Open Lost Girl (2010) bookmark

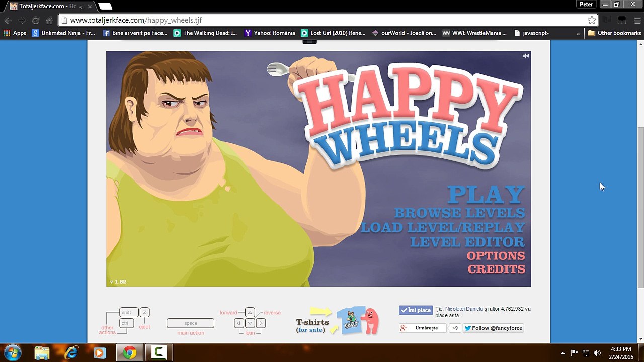(333, 33)
